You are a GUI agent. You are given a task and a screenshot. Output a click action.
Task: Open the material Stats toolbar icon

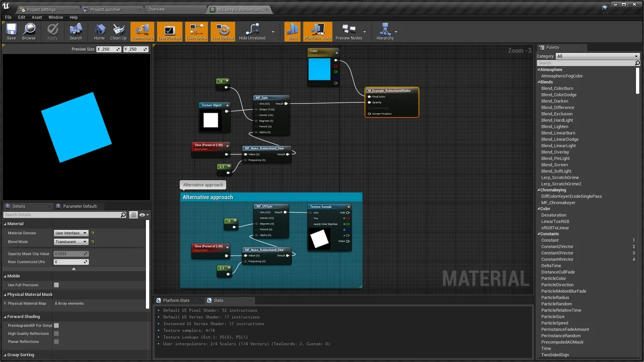point(292,31)
